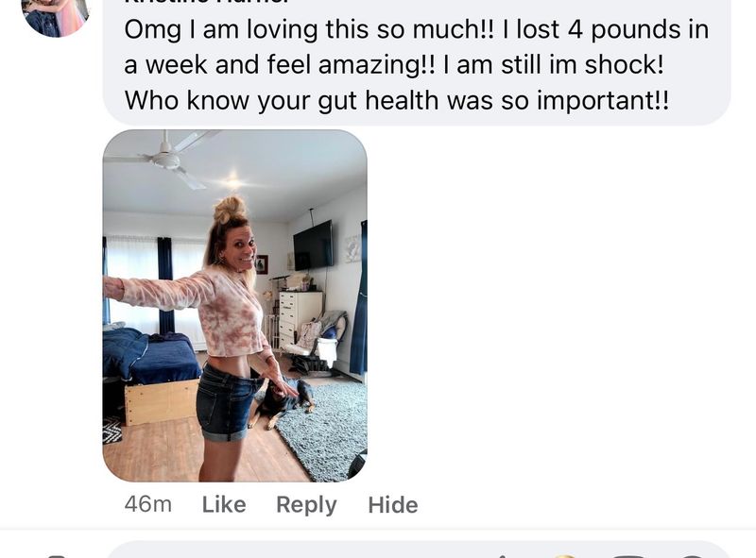756x558 pixels.
Task: Open the 46m comment timestamp
Action: point(148,504)
